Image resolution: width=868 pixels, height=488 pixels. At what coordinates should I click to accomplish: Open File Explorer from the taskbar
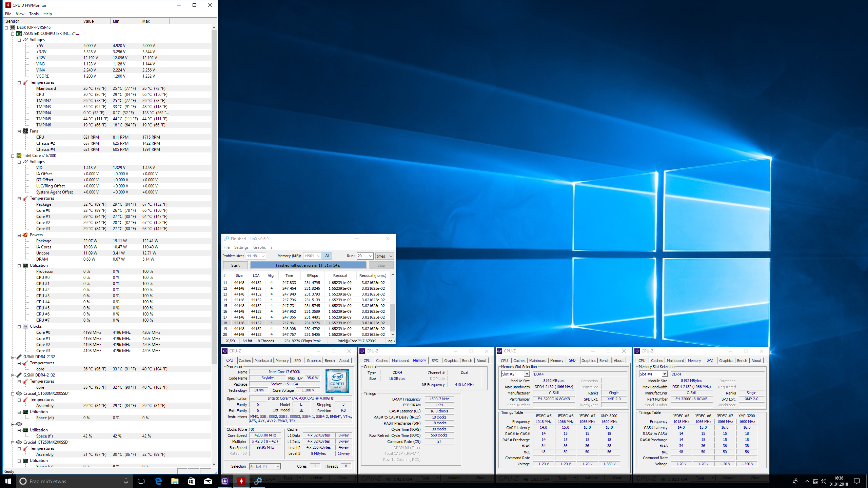click(x=175, y=481)
